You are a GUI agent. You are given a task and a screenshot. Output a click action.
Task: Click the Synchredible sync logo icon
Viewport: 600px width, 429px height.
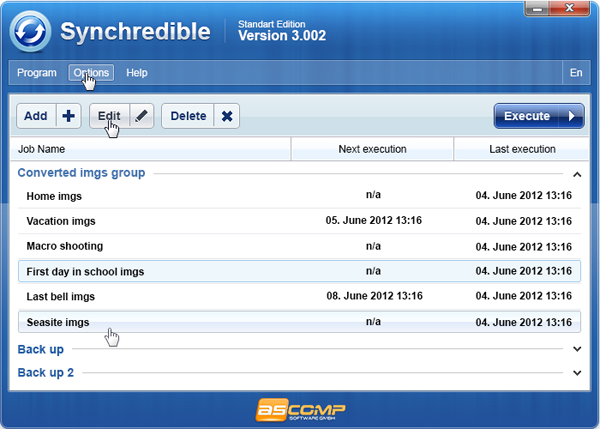coord(35,31)
